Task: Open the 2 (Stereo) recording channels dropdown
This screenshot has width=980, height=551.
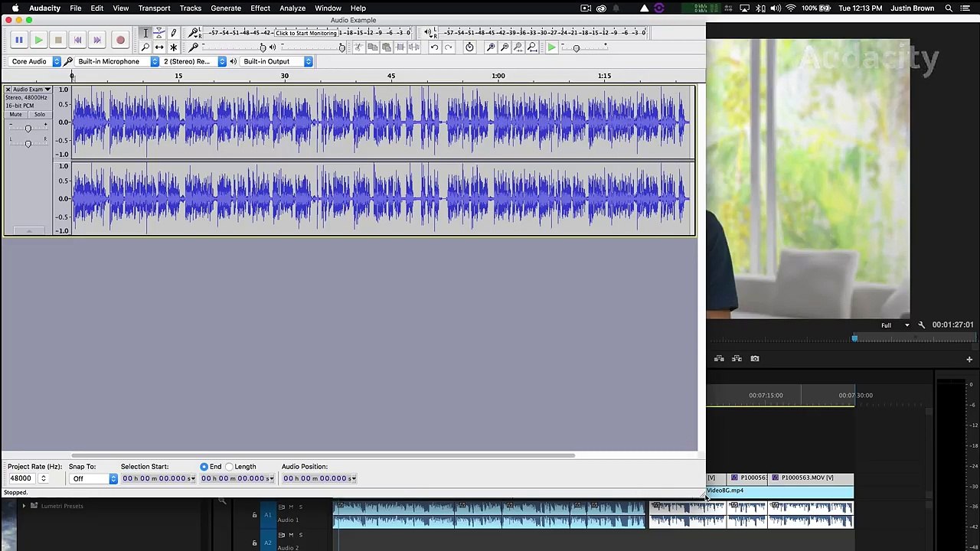Action: 193,61
